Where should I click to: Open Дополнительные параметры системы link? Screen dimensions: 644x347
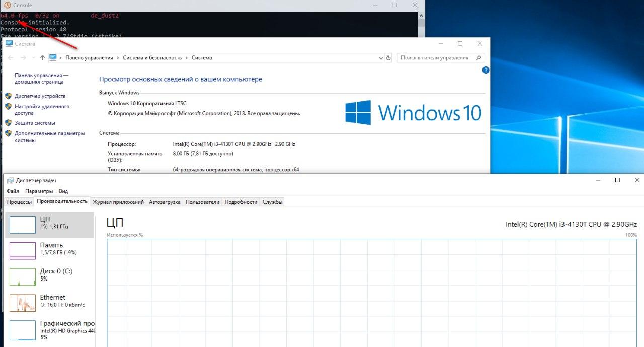50,137
